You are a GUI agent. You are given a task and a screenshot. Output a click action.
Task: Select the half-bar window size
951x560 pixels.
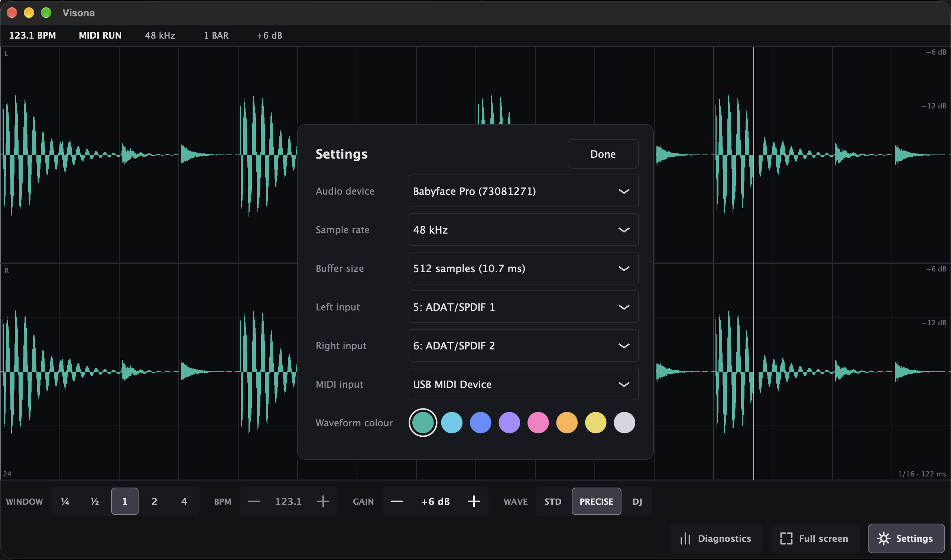pos(95,501)
